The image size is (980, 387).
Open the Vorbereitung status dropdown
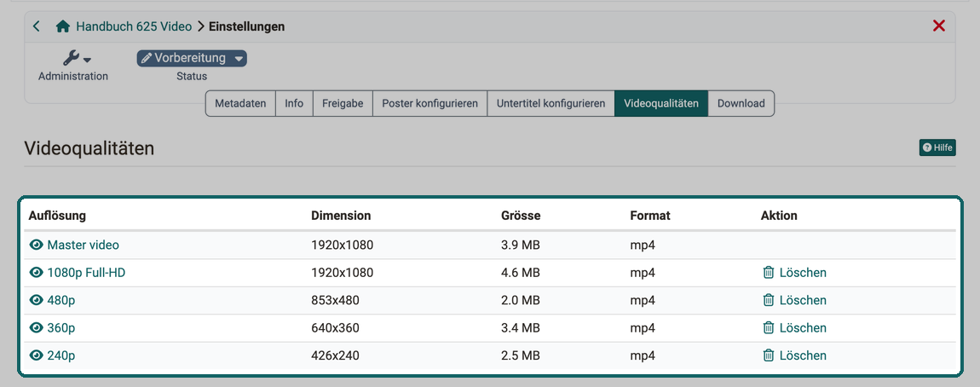(192, 58)
